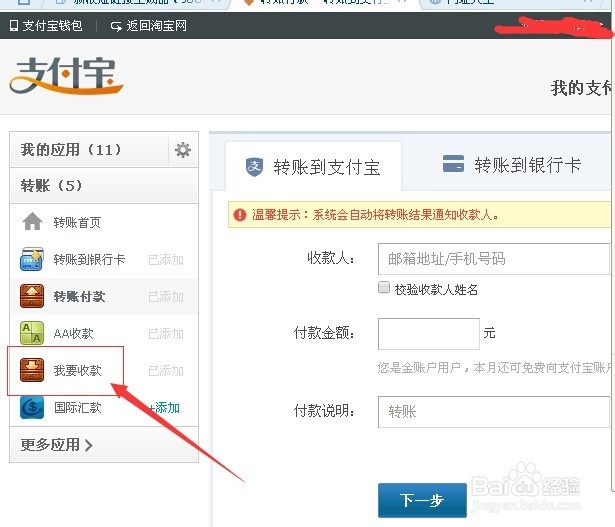The width and height of the screenshot is (615, 527).
Task: Focus the 付款金额 amount field
Action: [x=429, y=334]
